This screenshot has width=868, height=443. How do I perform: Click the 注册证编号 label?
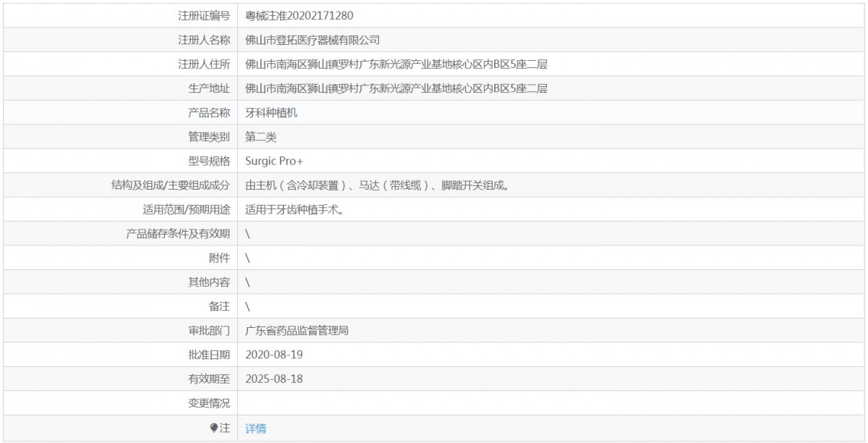pyautogui.click(x=204, y=15)
